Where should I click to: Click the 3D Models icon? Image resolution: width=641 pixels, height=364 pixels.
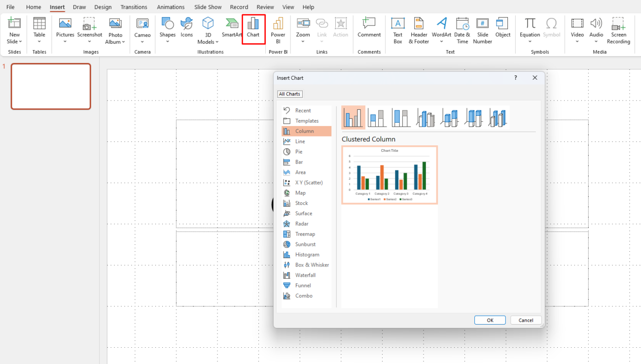[208, 23]
